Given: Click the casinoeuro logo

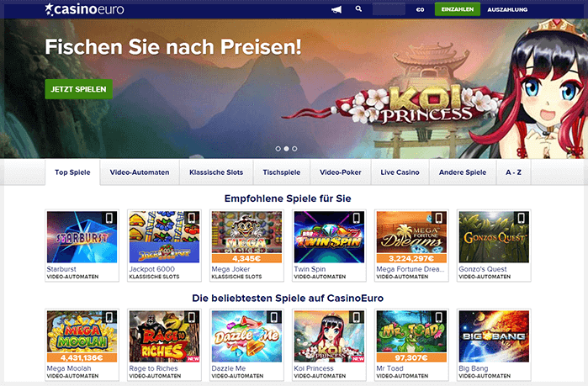Looking at the screenshot, I should (x=84, y=9).
